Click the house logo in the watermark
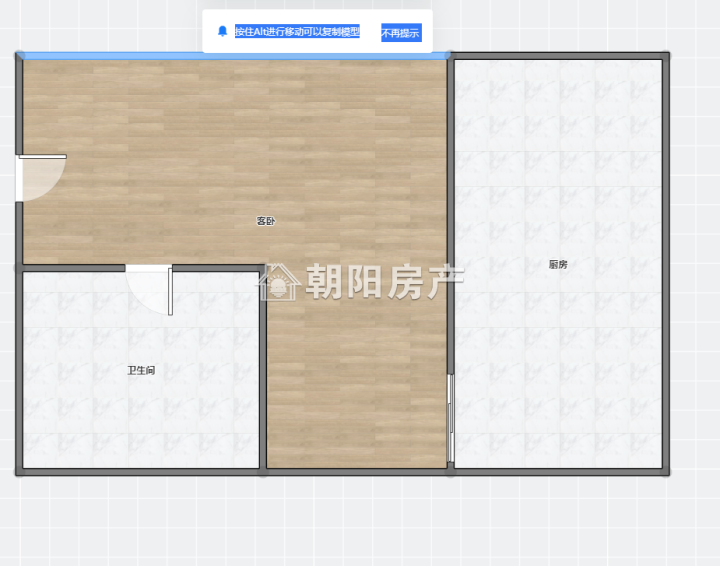 [x=278, y=283]
